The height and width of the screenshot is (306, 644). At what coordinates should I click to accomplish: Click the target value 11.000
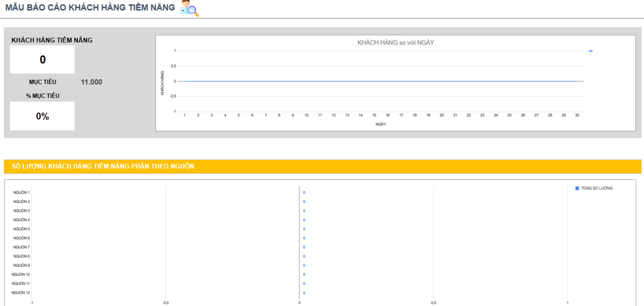[92, 82]
